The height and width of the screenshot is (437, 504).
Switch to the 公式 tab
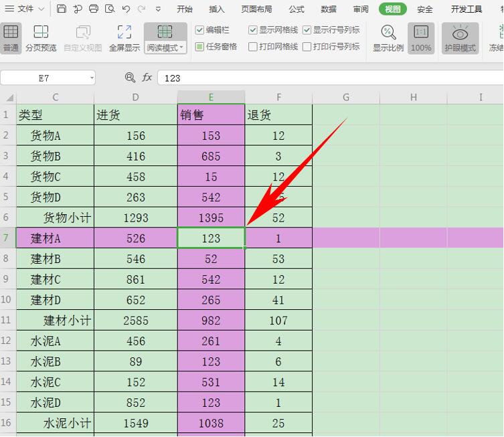pyautogui.click(x=297, y=9)
